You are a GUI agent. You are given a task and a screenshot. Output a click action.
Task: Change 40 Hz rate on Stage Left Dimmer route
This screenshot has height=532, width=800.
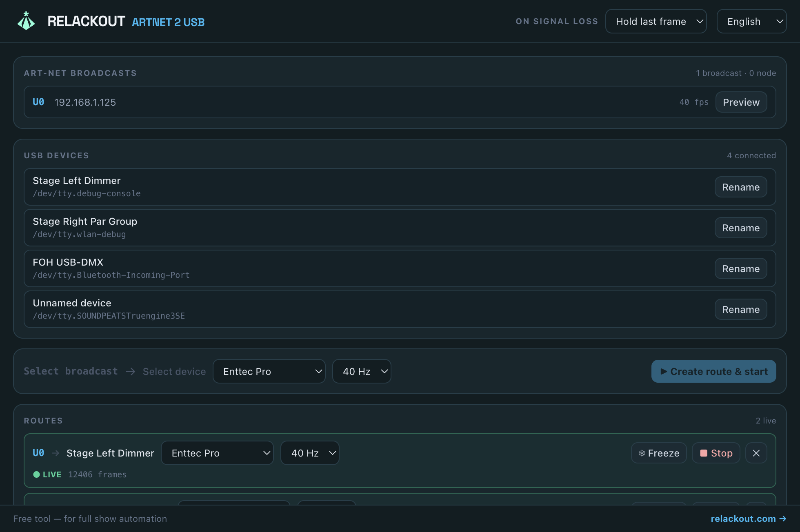(x=310, y=453)
